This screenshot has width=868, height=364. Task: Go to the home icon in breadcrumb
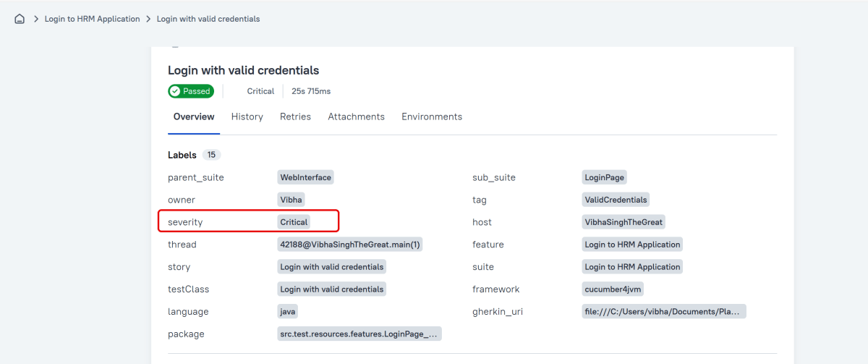20,19
